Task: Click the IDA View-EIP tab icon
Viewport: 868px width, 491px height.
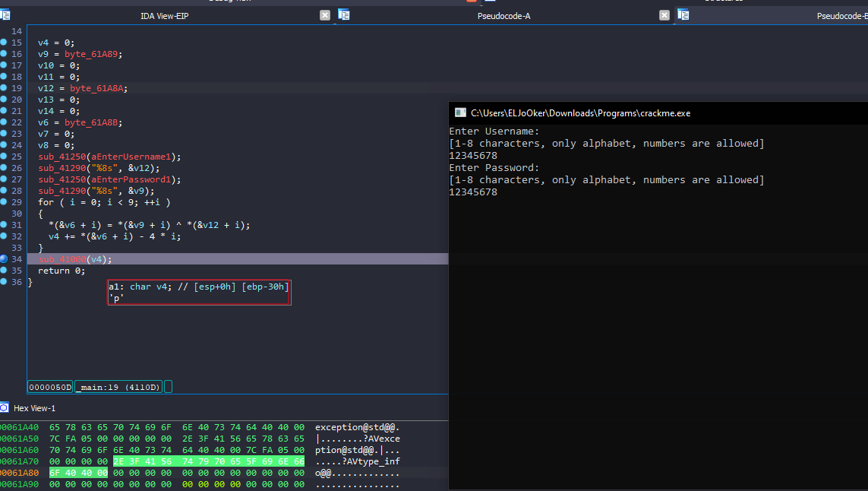Action: tap(5, 15)
